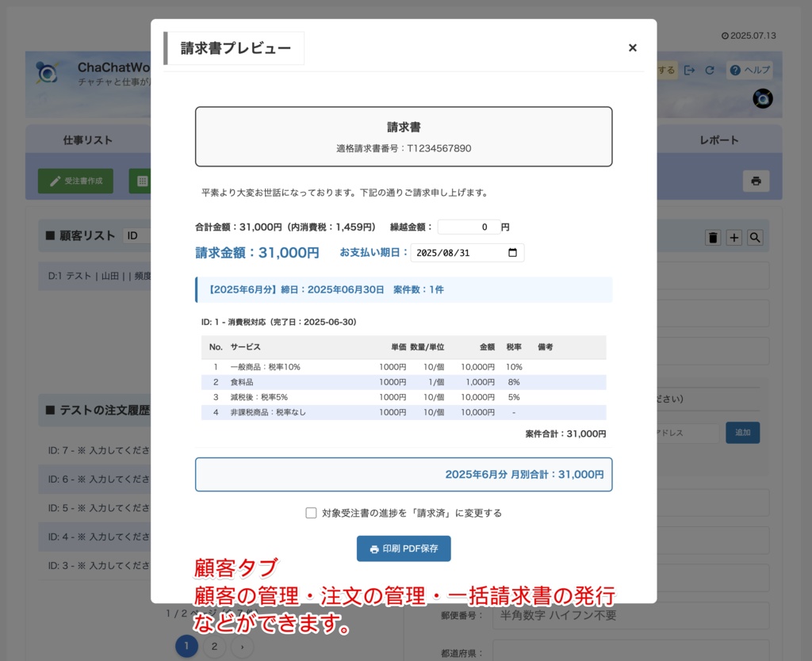Open the ID filter dropdown in 顧客リスト
The height and width of the screenshot is (661, 812).
click(136, 235)
